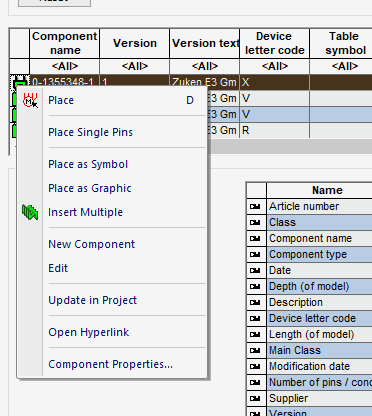Click the icon next to Component type

tap(255, 255)
